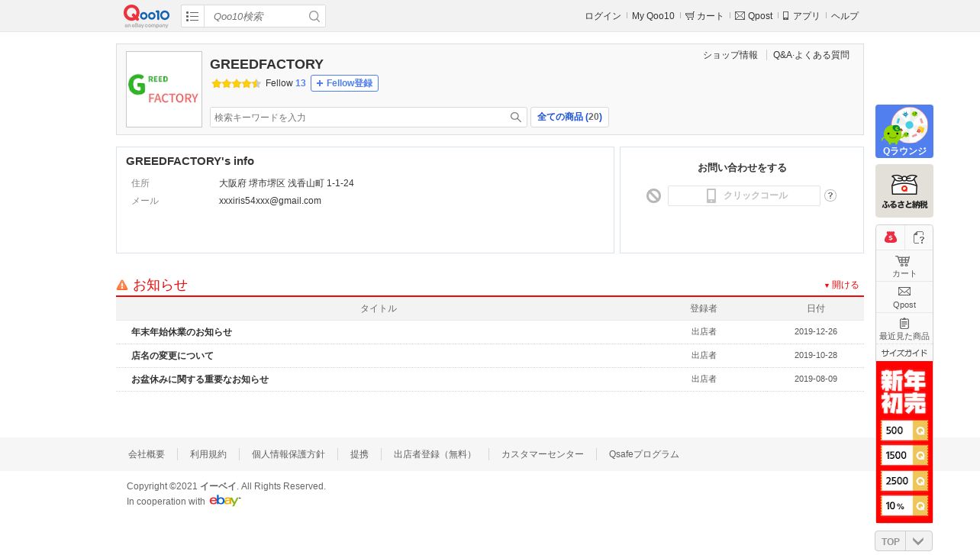Open the カスタマーセンター footer link
980x555 pixels.
543,454
